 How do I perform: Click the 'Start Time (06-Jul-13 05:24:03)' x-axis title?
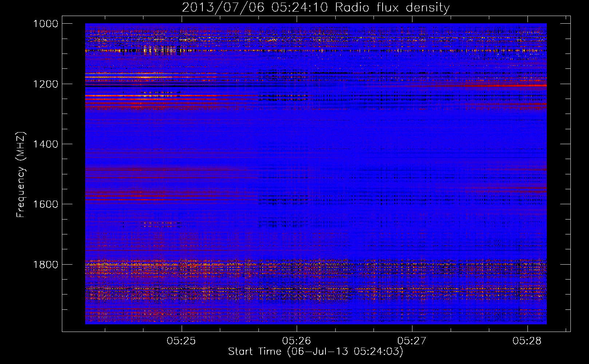(316, 352)
